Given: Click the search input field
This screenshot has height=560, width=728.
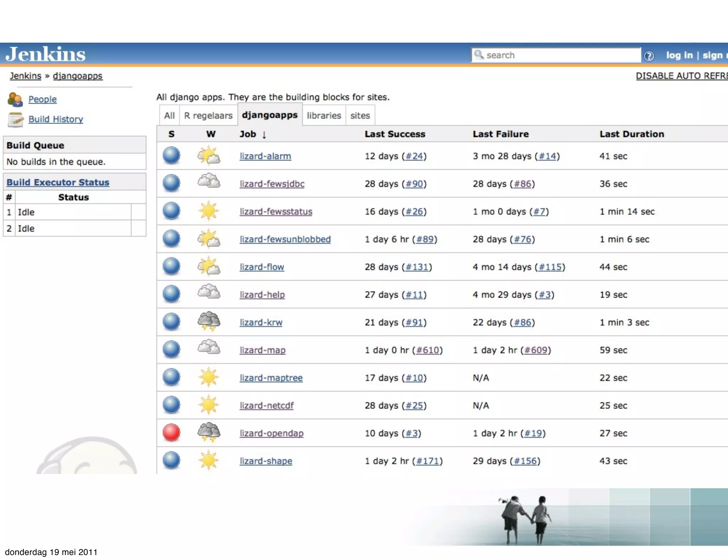Looking at the screenshot, I should (556, 55).
